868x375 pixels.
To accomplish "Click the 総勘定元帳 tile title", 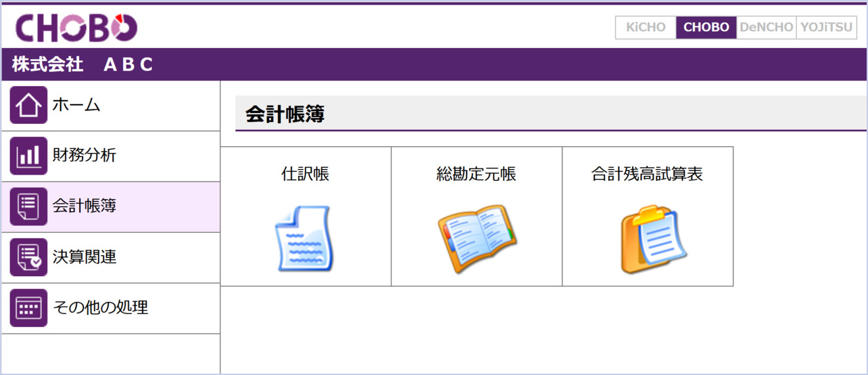I will pyautogui.click(x=477, y=174).
